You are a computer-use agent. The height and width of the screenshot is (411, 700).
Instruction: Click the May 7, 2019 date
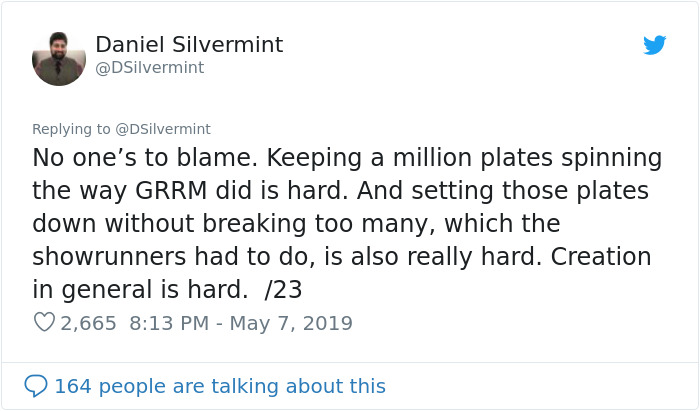(290, 323)
